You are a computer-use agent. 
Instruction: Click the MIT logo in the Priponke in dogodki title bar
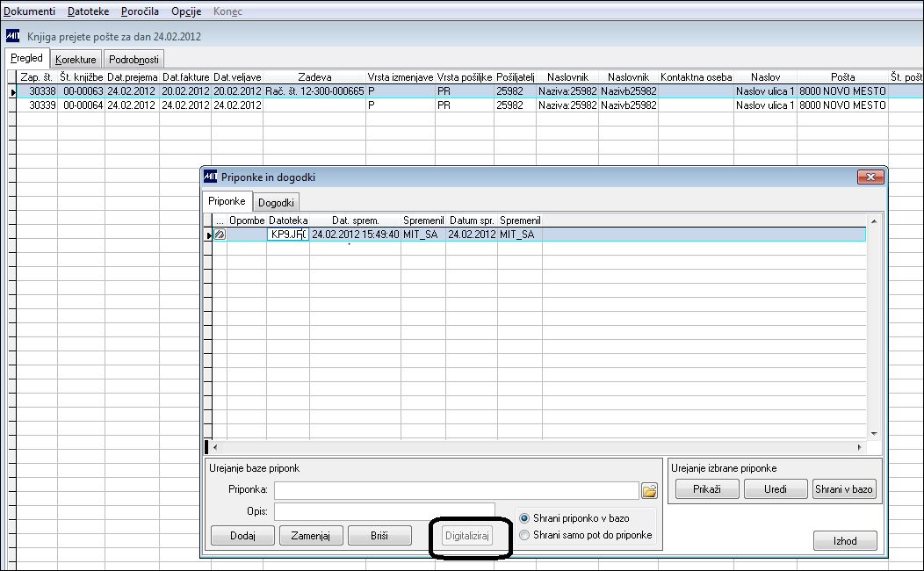coord(211,177)
